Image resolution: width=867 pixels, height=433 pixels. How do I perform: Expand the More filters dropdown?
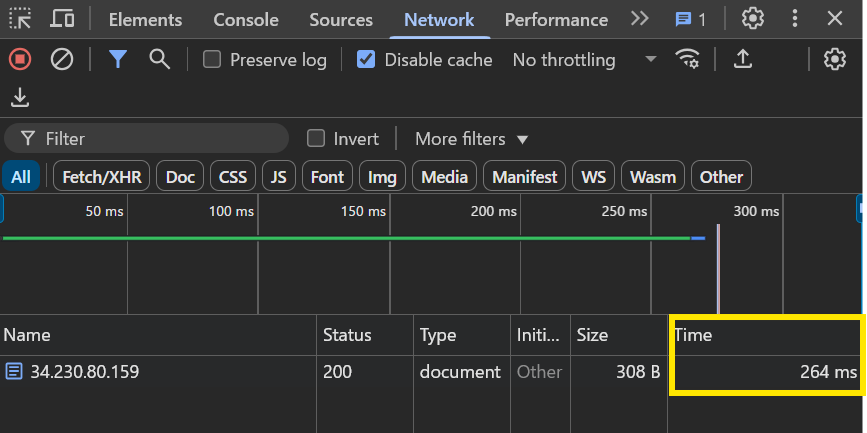[471, 139]
